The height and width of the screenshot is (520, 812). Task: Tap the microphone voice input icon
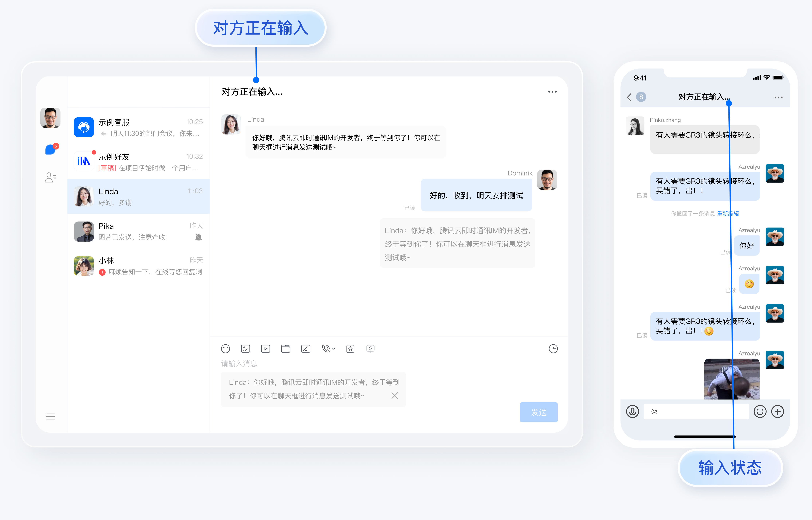click(632, 411)
